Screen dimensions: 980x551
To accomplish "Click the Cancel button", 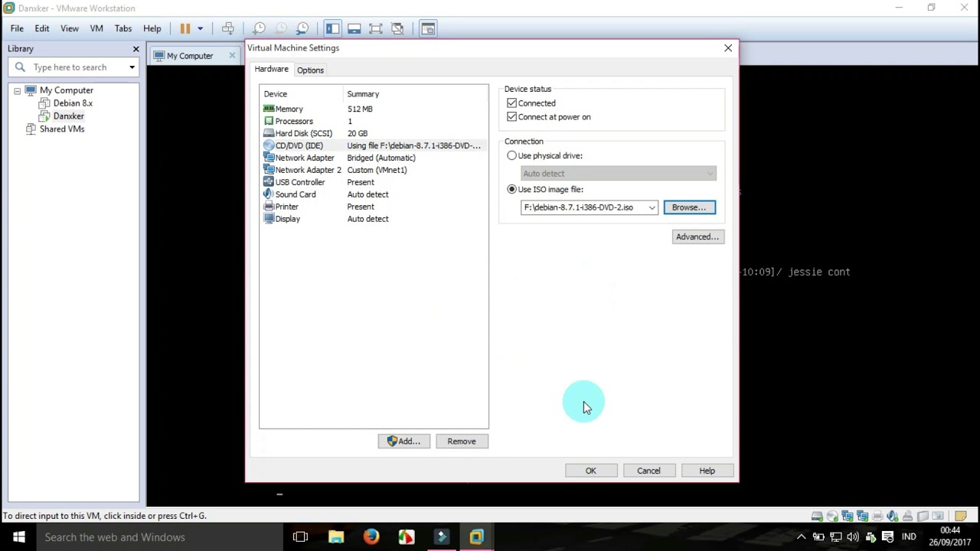I will [x=648, y=471].
